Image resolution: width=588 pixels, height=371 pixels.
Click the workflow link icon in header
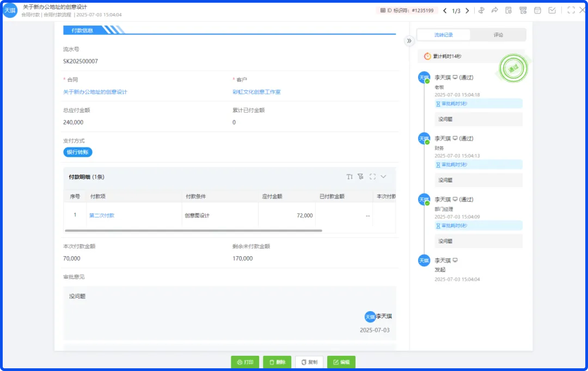(x=481, y=10)
